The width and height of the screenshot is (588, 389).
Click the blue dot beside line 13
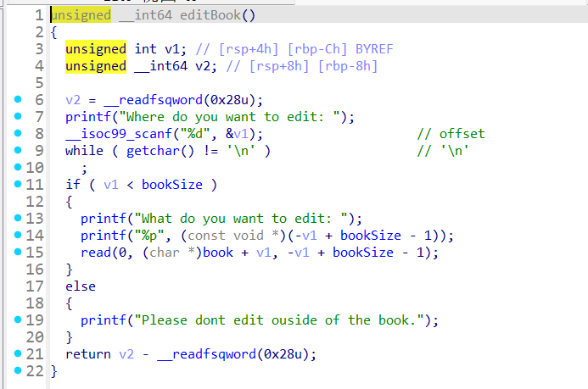tap(19, 219)
